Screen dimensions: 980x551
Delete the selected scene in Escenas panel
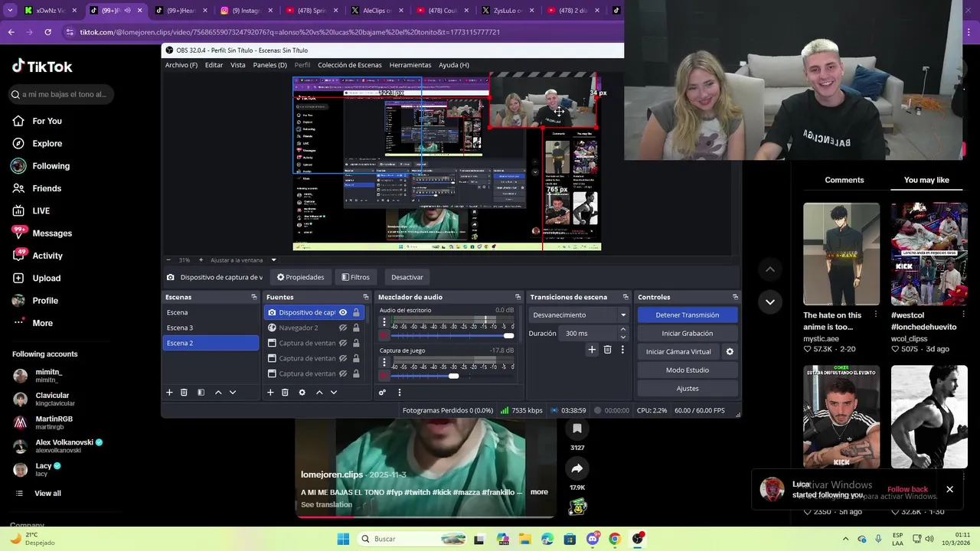coord(184,393)
